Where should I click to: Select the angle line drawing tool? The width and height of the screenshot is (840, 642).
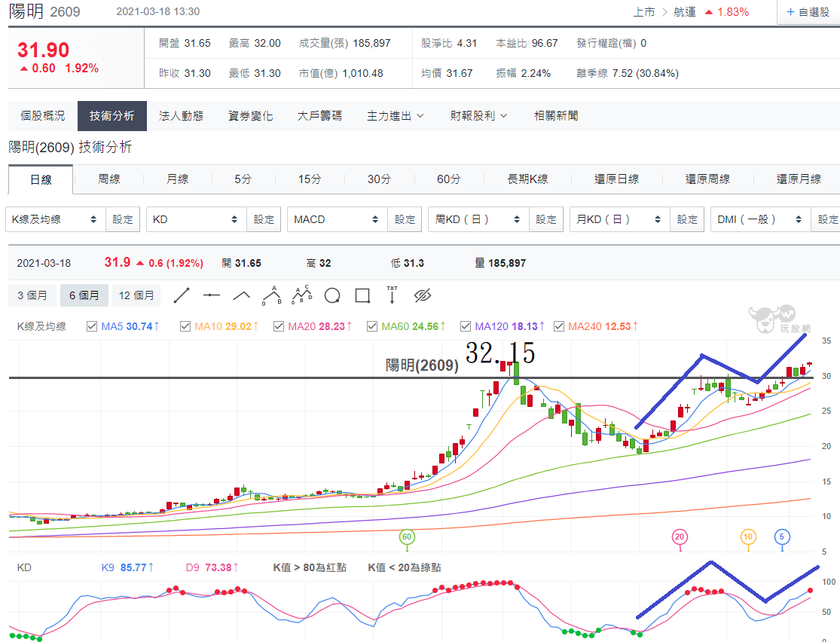pos(242,295)
